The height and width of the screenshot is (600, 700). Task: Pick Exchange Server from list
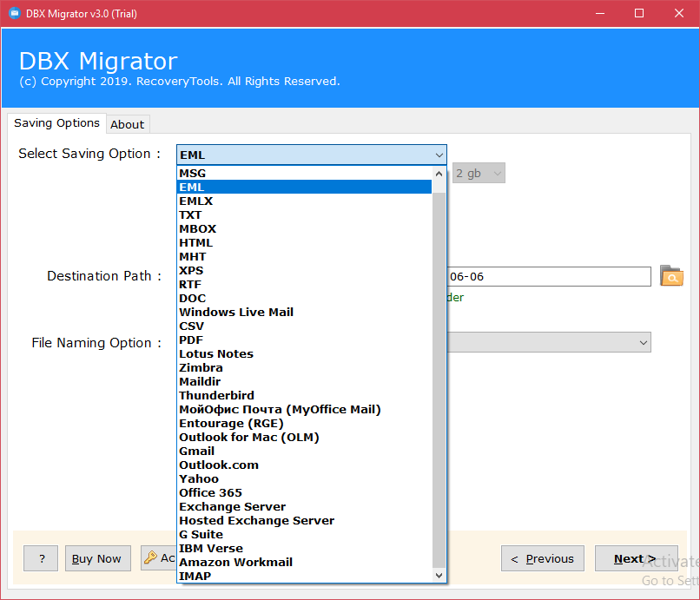pos(305,506)
